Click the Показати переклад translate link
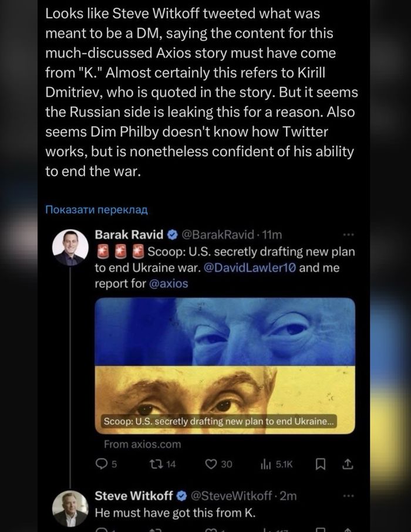The width and height of the screenshot is (411, 532). click(96, 209)
